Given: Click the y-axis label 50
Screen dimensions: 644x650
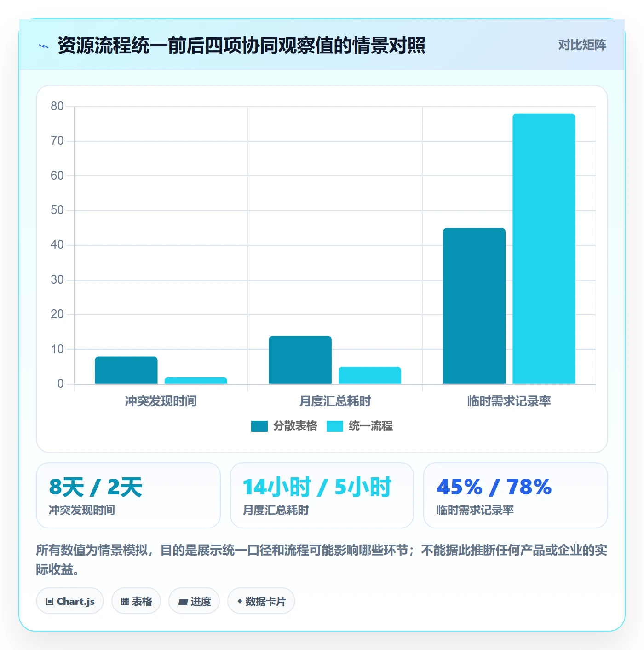Looking at the screenshot, I should coord(57,210).
